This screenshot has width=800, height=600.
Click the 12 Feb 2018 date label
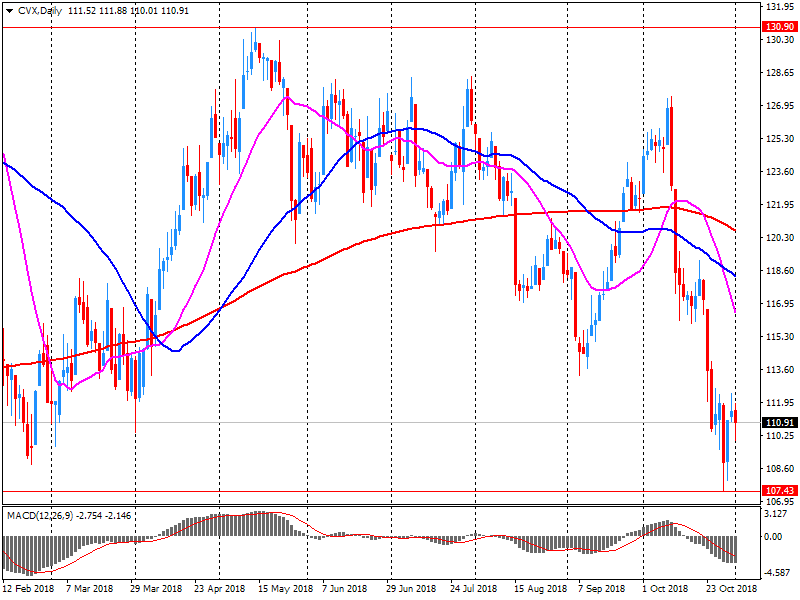coord(27,589)
